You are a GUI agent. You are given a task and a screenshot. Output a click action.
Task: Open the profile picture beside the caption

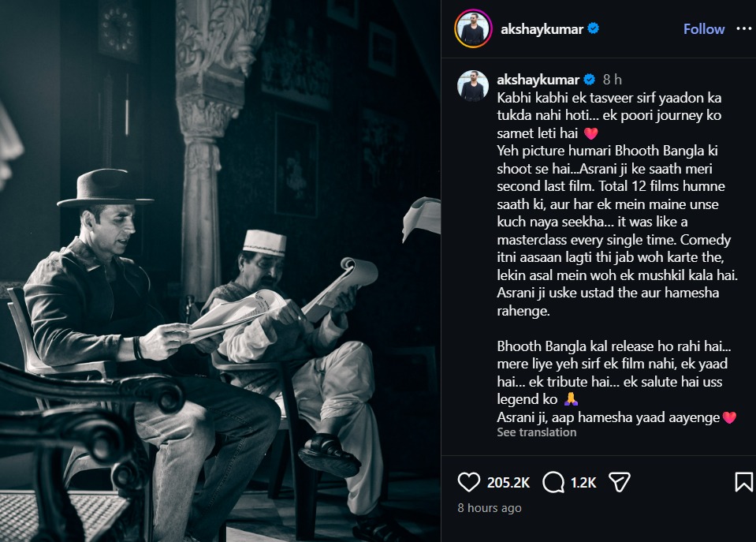click(x=473, y=85)
